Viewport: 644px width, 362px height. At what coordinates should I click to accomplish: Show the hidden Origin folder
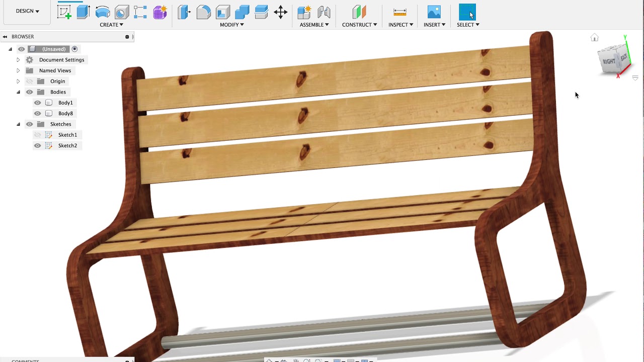click(29, 81)
